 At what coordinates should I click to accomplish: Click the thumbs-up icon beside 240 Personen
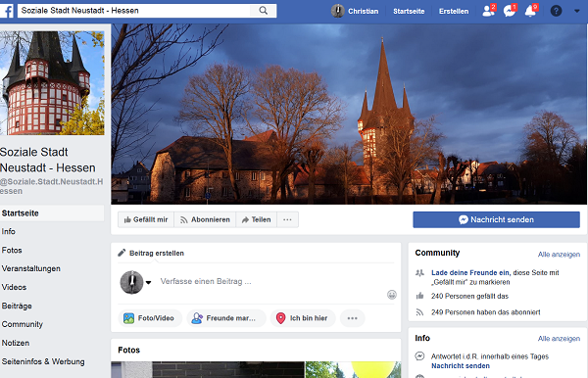[419, 296]
